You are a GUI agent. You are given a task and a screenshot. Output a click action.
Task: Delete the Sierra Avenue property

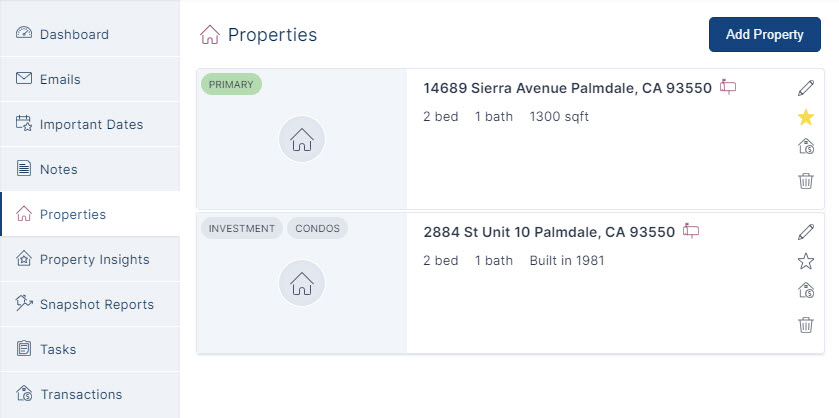[x=806, y=181]
